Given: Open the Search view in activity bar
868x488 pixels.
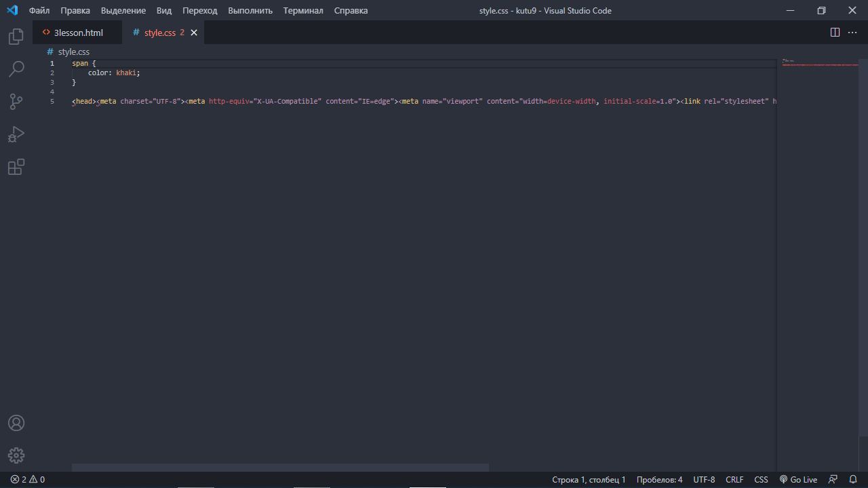Looking at the screenshot, I should (16, 69).
